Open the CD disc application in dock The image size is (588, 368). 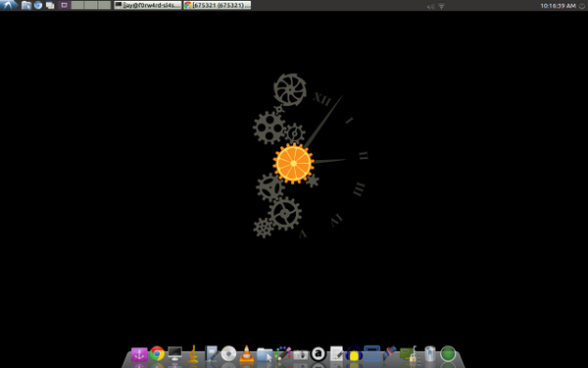[x=228, y=353]
